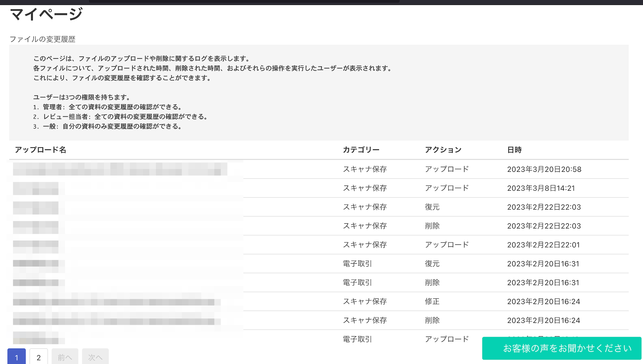Click 復元 action in 2023年2月22日22:03 row
Image resolution: width=643 pixels, height=364 pixels.
432,207
